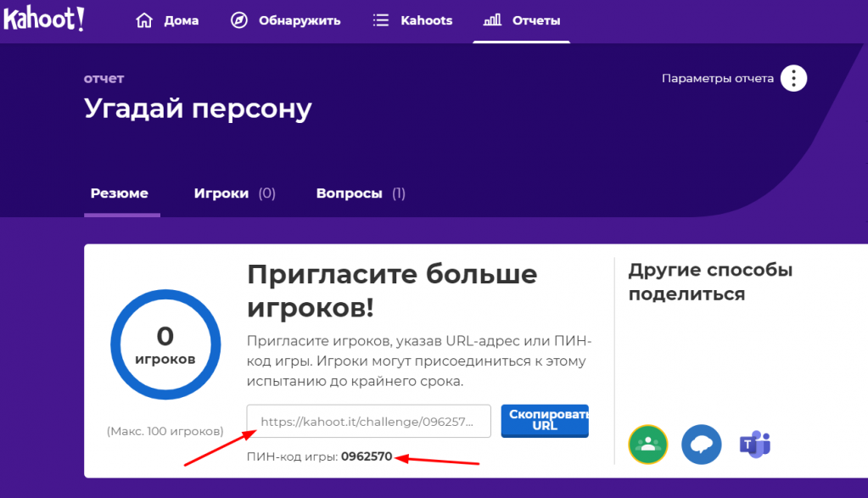
Task: Open Обнаружить discover menu
Action: point(286,20)
